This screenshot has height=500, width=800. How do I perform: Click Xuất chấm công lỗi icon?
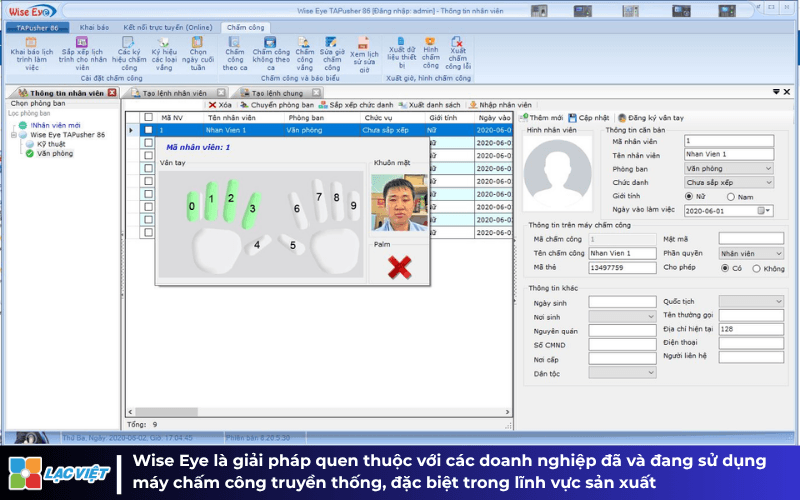457,41
